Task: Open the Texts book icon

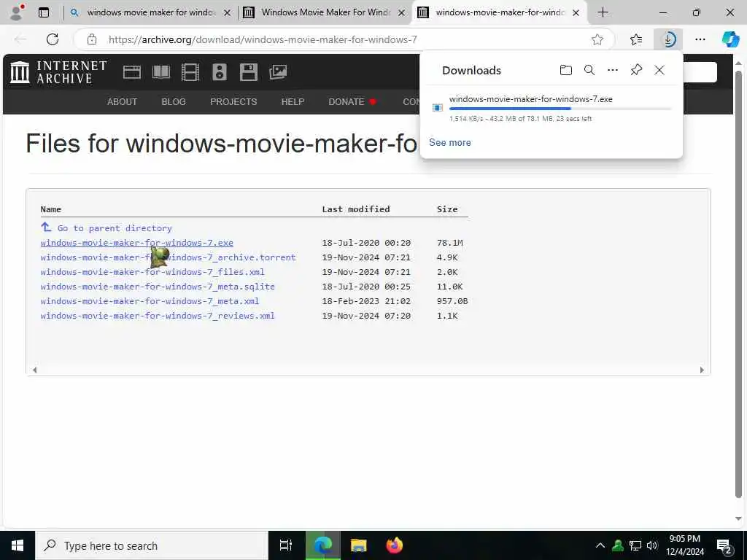Action: (161, 72)
